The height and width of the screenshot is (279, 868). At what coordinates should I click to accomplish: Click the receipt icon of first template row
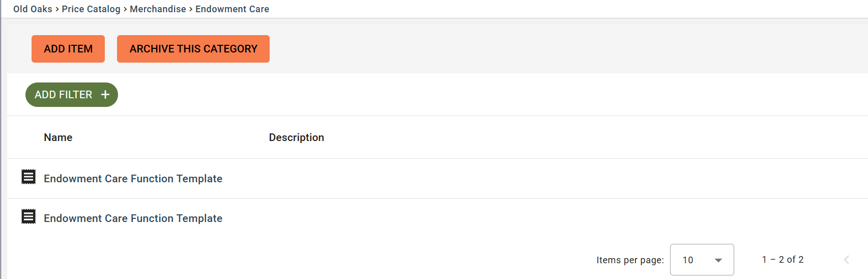[x=28, y=177]
